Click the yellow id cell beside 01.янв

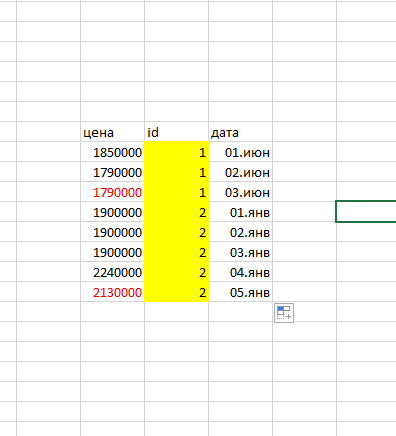click(176, 212)
